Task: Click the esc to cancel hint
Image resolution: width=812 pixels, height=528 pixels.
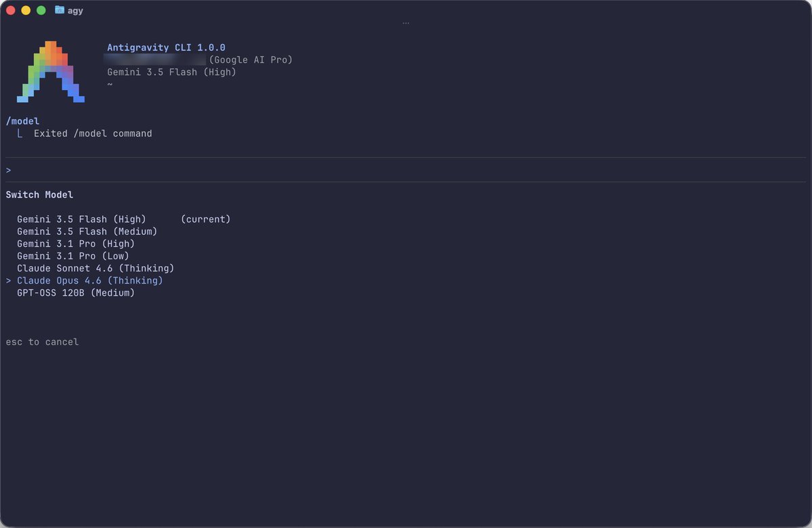Action: click(x=43, y=342)
